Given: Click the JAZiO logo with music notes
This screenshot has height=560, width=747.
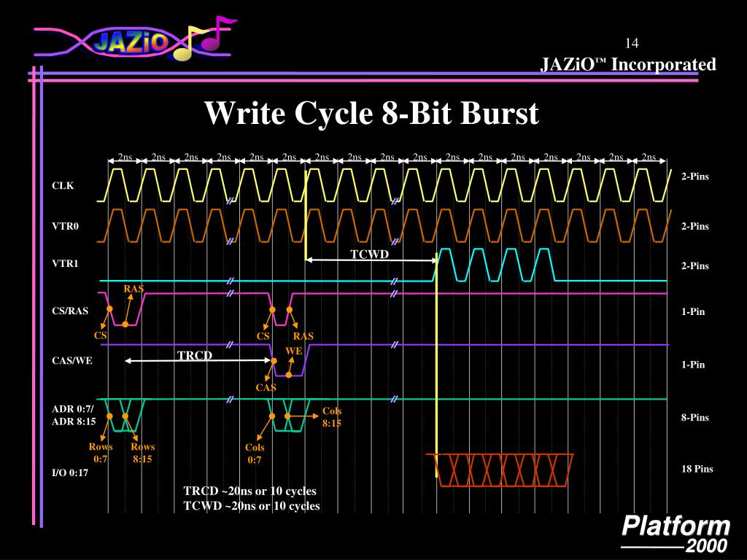Looking at the screenshot, I should point(135,39).
